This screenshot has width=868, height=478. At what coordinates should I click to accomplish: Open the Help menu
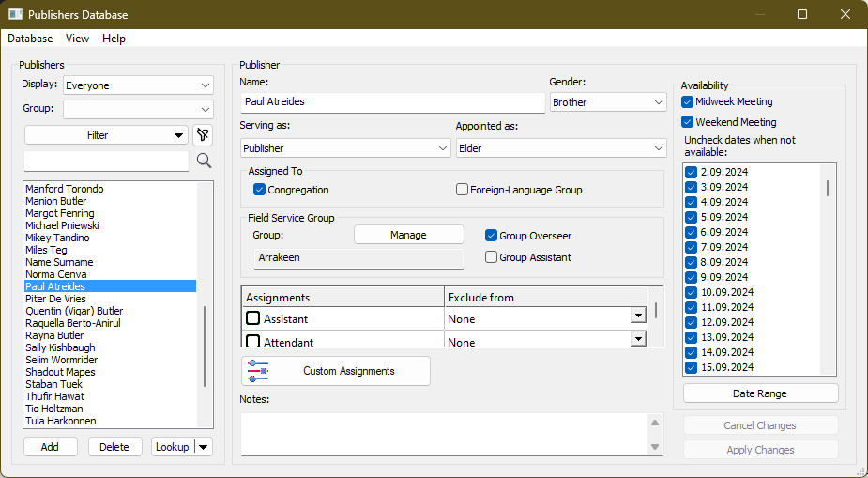point(114,39)
